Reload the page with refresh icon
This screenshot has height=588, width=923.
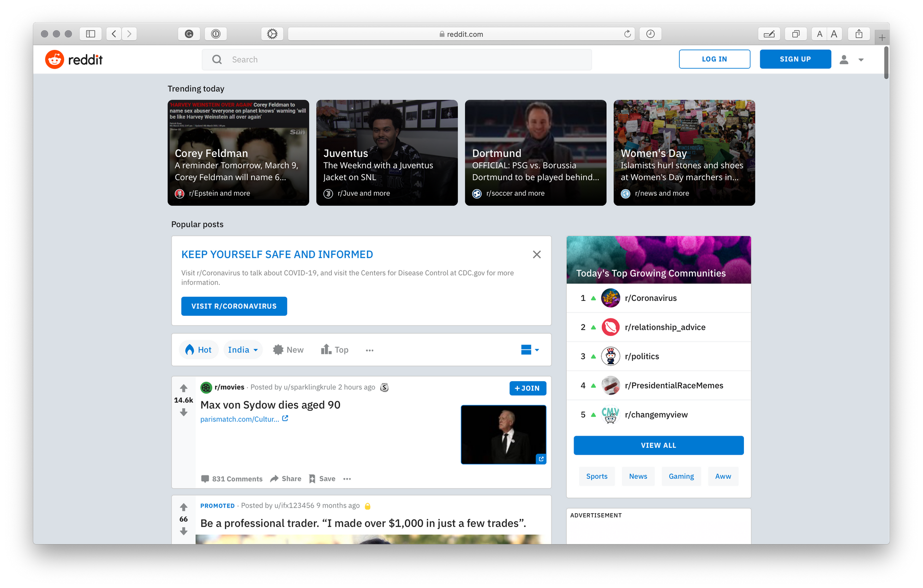627,34
